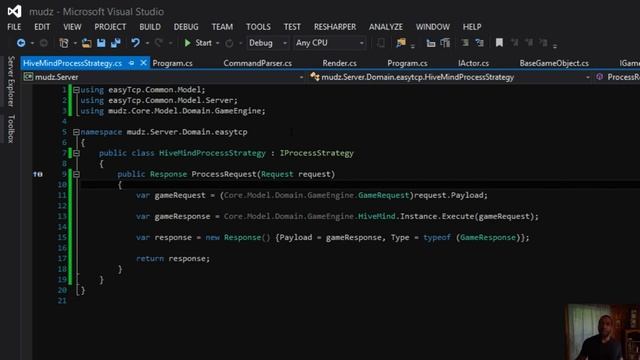The width and height of the screenshot is (640, 360).
Task: Open the TOOLS menu
Action: click(258, 27)
